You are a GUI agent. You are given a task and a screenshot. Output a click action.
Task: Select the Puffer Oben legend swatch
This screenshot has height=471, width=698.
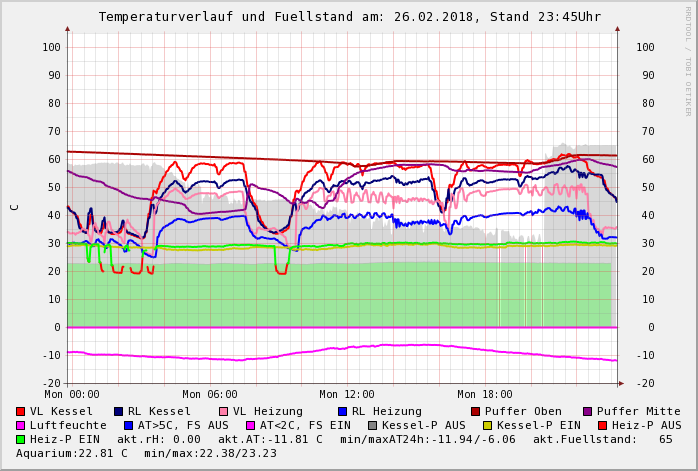476,411
